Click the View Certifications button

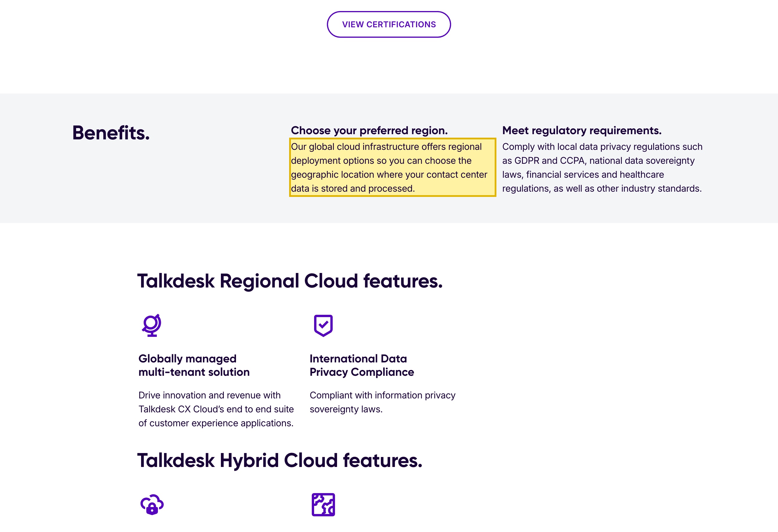click(389, 24)
